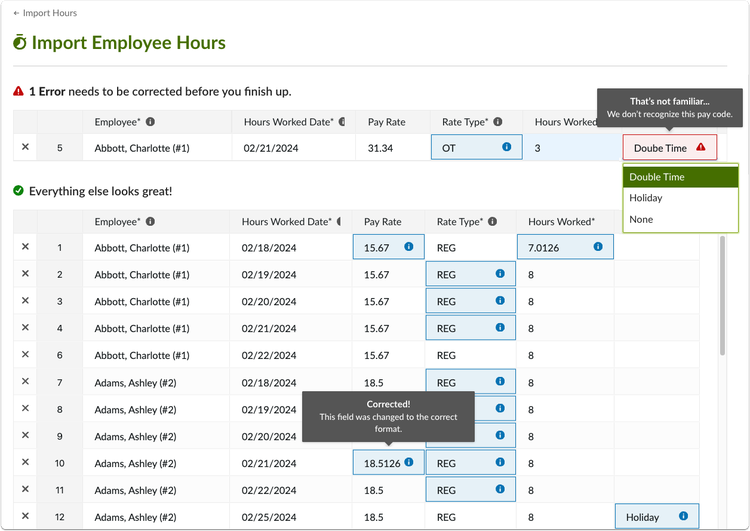Delete row 6 using its X
This screenshot has width=750, height=531.
[25, 354]
